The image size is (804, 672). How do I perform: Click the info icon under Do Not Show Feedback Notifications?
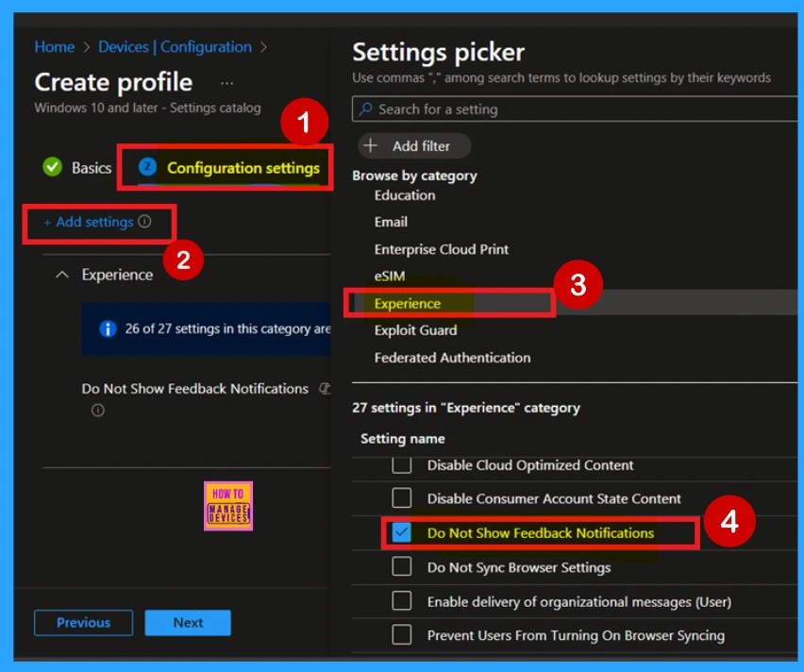[97, 410]
